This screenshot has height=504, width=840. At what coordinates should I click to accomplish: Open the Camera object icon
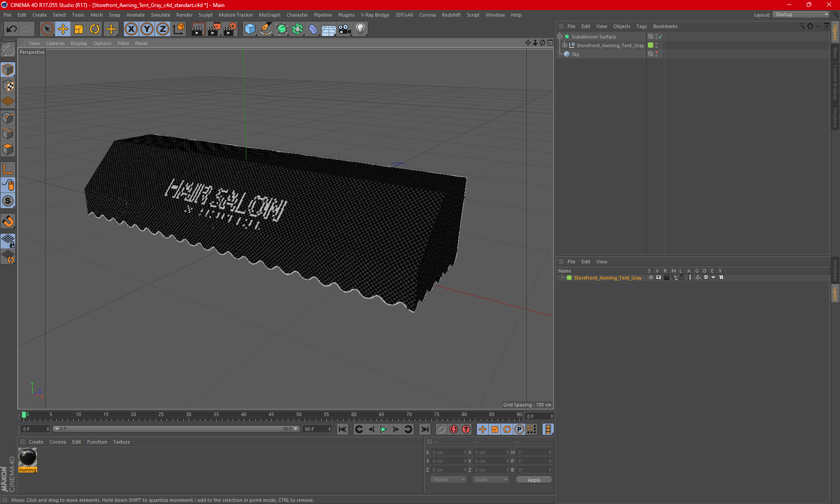(345, 29)
